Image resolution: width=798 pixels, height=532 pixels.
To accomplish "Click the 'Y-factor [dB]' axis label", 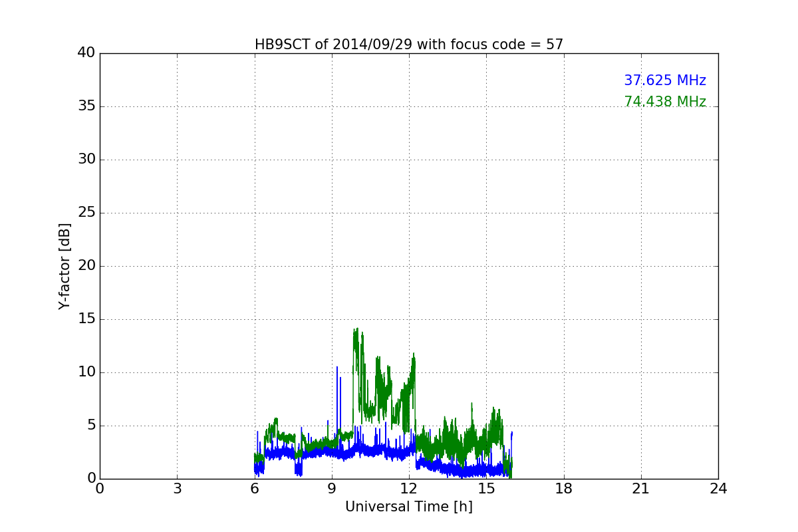I will [x=65, y=266].
